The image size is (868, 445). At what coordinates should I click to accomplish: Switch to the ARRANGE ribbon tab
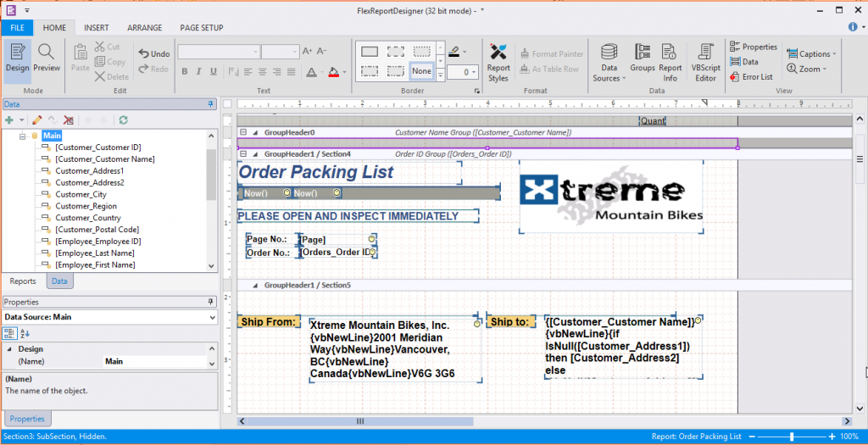click(x=144, y=28)
